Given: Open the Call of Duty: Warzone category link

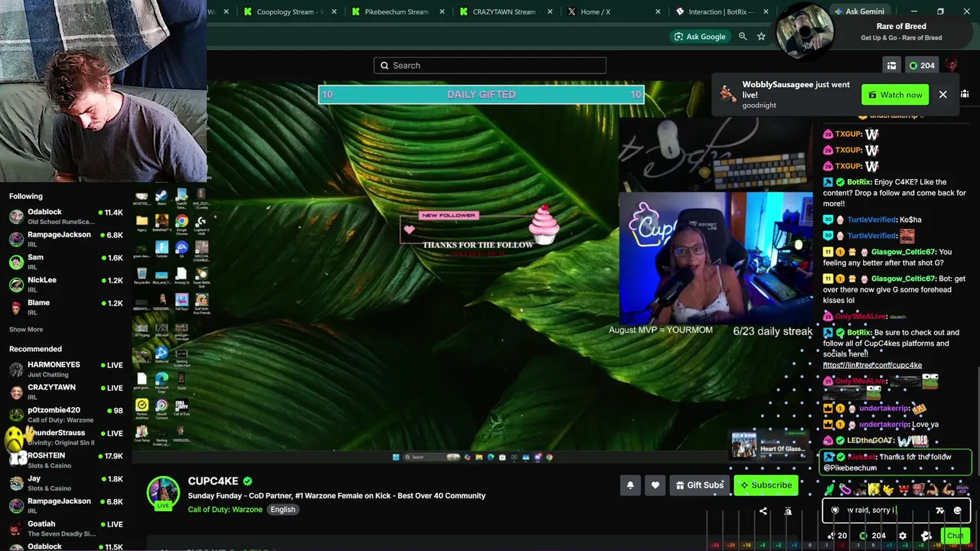Looking at the screenshot, I should coord(225,510).
